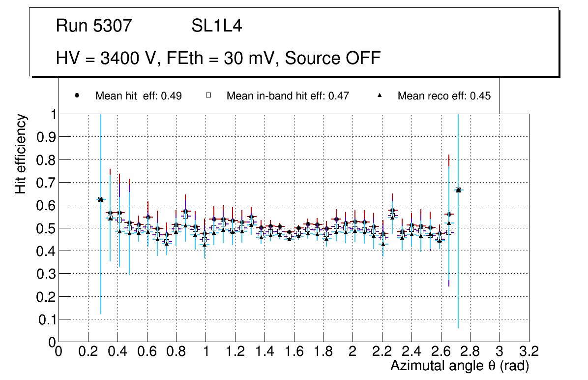Click the 'Azimutal angle θ (rad)' x-axis title
Viewport: 588px width, 380px height.
460,366
